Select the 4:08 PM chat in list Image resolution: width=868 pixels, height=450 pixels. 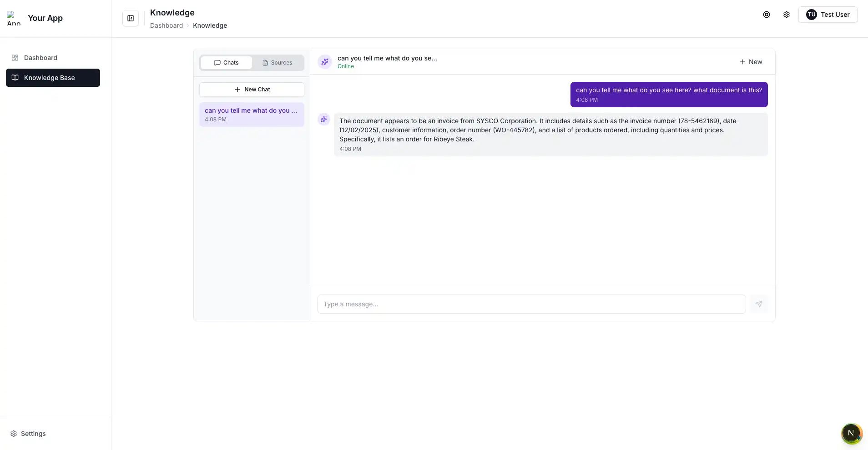click(x=252, y=115)
